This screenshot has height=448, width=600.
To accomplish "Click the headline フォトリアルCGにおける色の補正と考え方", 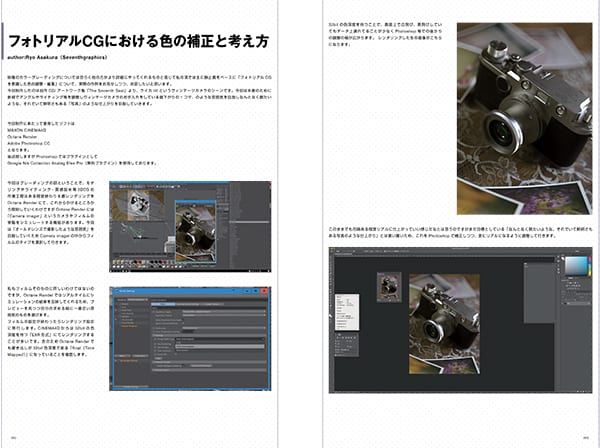I will point(139,41).
